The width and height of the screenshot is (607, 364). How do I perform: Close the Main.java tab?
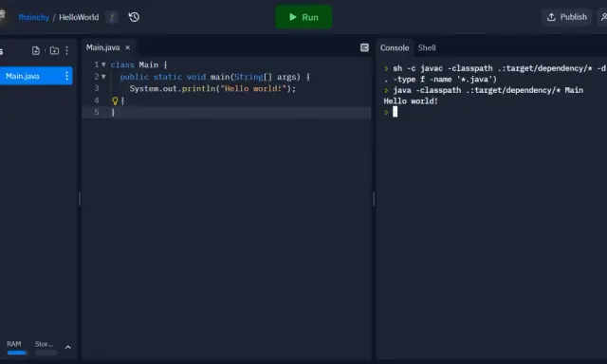(x=127, y=47)
